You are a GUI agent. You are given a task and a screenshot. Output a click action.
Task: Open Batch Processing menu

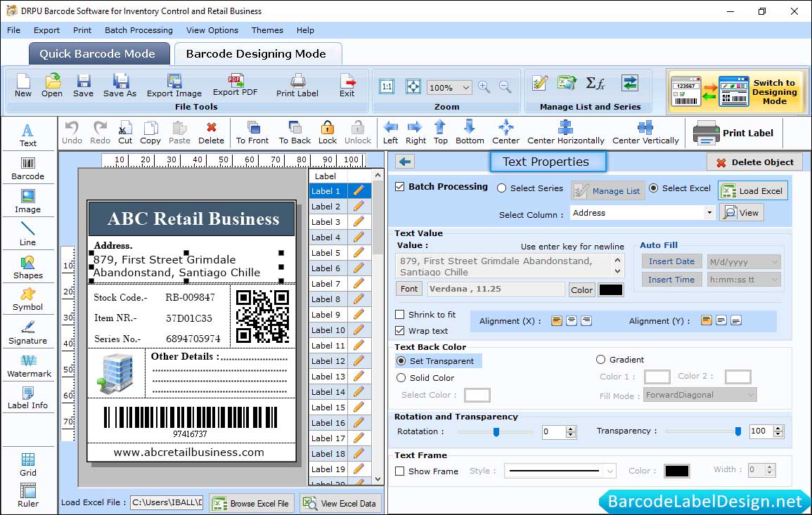(138, 30)
